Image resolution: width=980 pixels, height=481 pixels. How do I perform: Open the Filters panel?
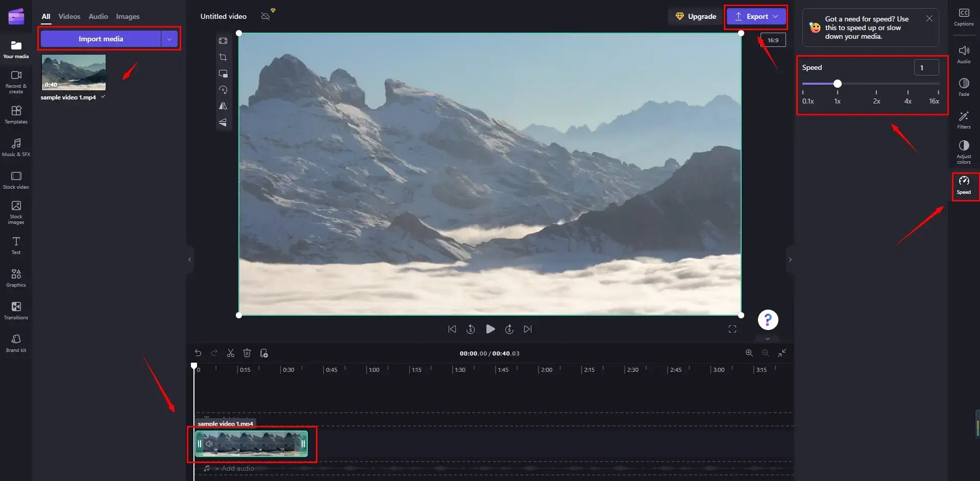(964, 120)
